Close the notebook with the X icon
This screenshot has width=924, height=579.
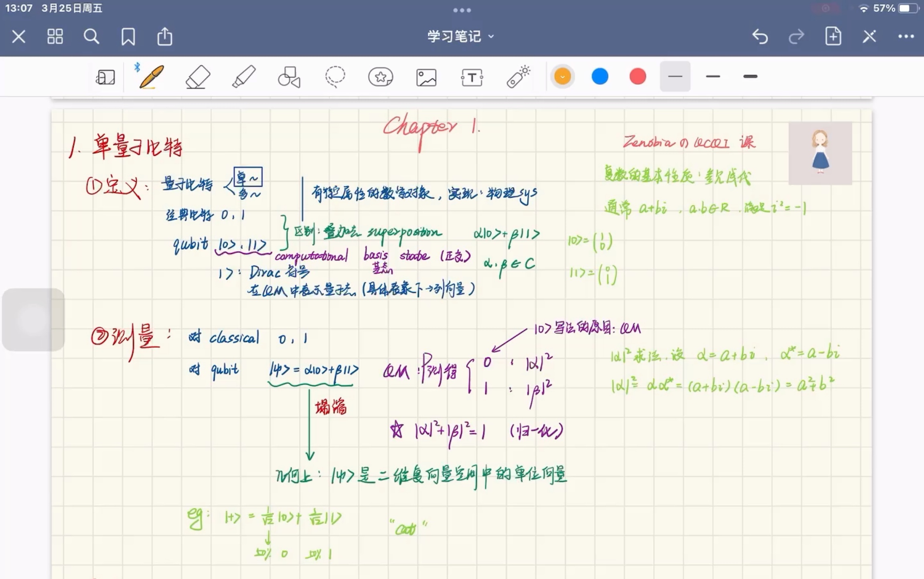point(18,36)
